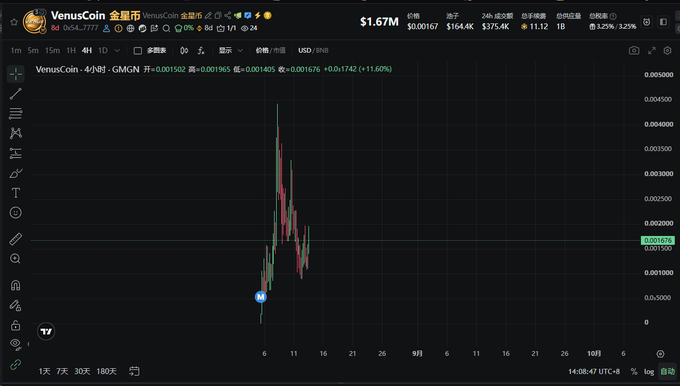Click the $1.67M market cap value
This screenshot has height=386, width=680.
click(x=379, y=22)
